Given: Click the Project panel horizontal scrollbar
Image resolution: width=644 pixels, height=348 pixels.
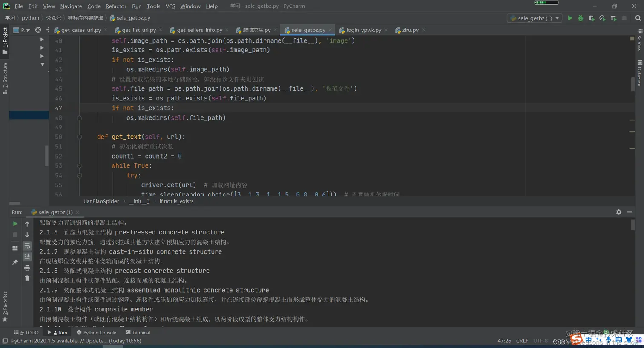Looking at the screenshot, I should pyautogui.click(x=15, y=203).
